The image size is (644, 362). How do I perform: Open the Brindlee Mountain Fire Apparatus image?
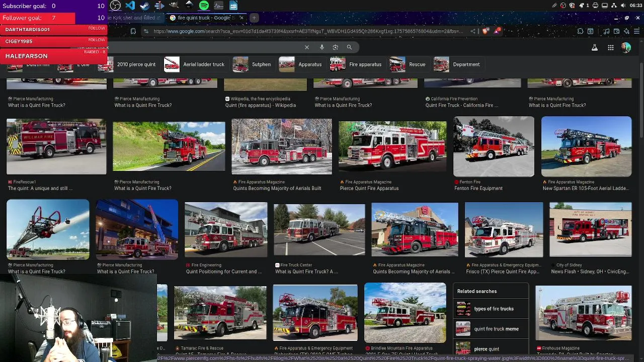pyautogui.click(x=405, y=313)
